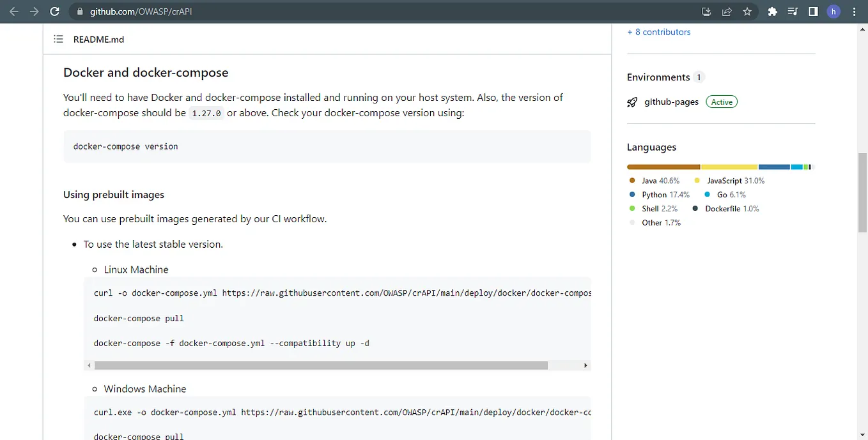The width and height of the screenshot is (868, 440).
Task: Visit the github-pages environment link
Action: 671,102
